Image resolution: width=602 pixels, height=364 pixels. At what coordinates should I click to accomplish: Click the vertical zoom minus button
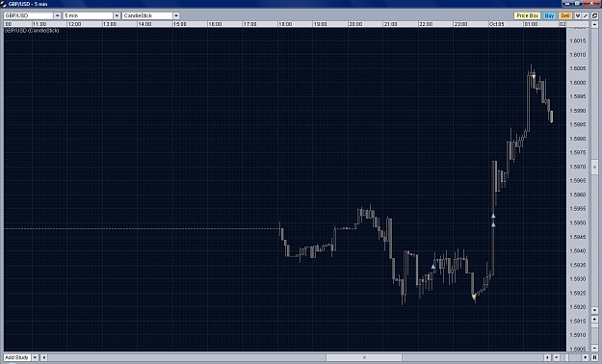click(x=594, y=349)
